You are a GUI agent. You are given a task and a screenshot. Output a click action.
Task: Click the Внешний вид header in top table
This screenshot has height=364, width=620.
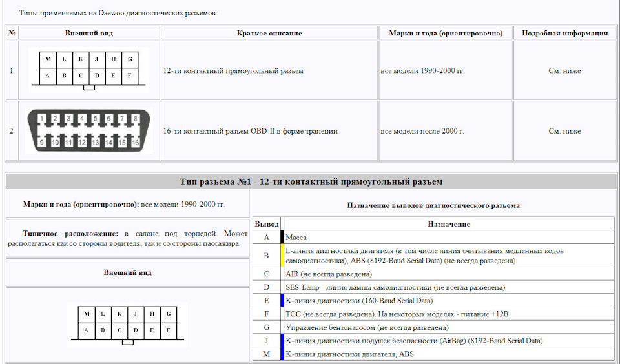click(89, 33)
